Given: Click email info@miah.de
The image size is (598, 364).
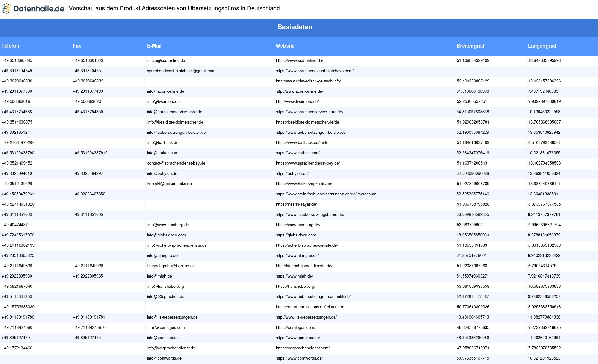Looking at the screenshot, I should (x=159, y=276).
